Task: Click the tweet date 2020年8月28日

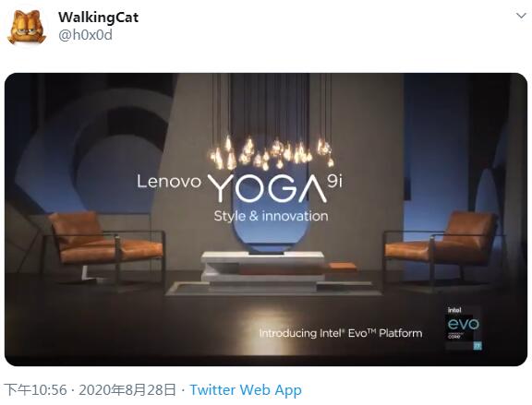Action: [127, 389]
